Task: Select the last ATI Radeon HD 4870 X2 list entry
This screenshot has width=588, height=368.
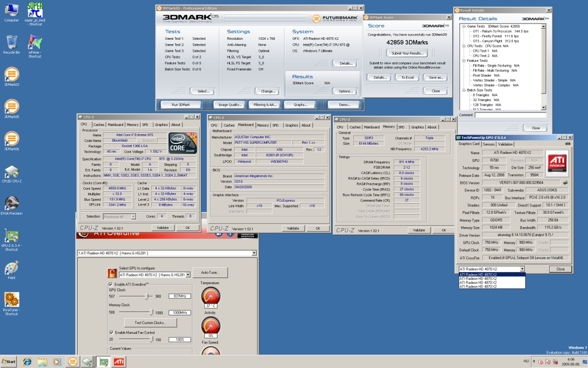Action: (492, 286)
